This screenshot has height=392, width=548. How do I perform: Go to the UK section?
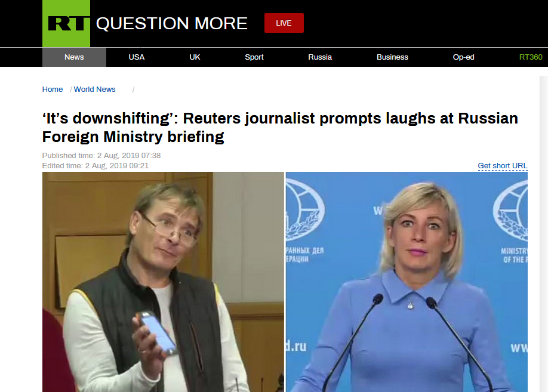195,57
